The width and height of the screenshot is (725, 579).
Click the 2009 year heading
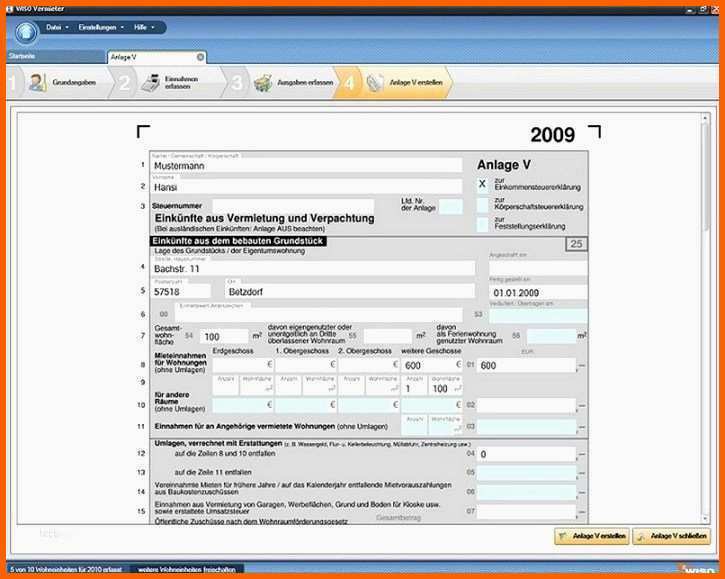553,135
